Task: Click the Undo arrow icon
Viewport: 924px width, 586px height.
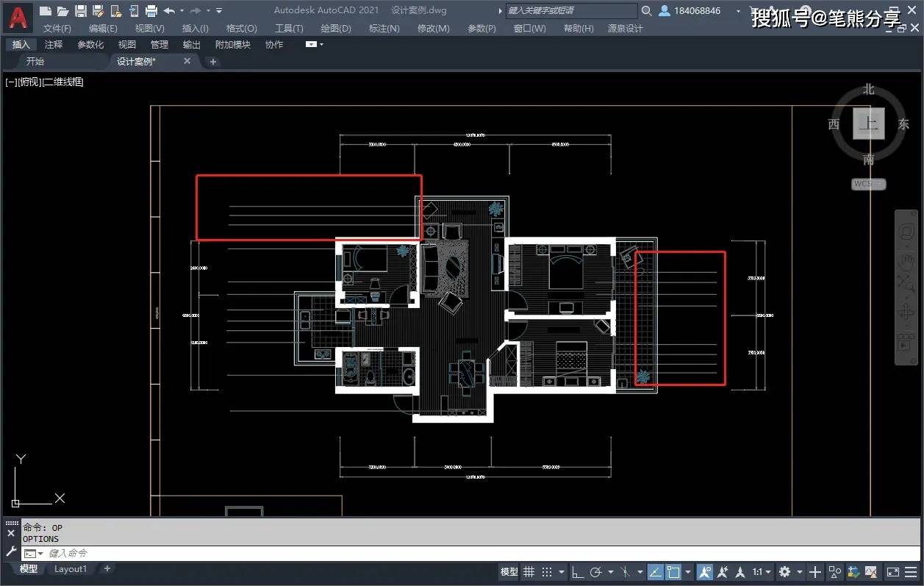Action: tap(169, 11)
